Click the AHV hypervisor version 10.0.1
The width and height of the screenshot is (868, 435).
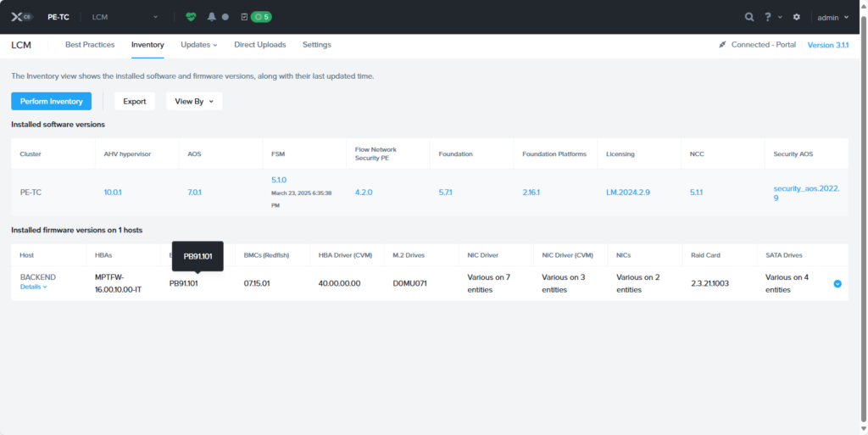pyautogui.click(x=113, y=192)
